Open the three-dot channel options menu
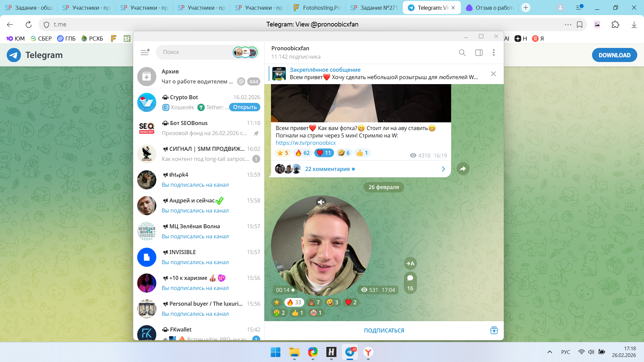Screen dimensions: 644x362 pyautogui.click(x=493, y=53)
